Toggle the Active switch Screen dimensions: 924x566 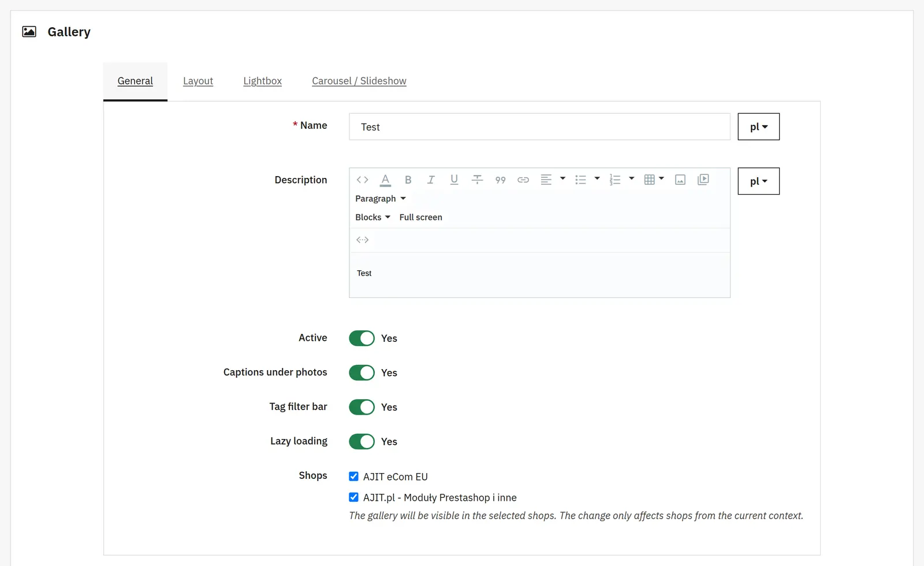362,338
